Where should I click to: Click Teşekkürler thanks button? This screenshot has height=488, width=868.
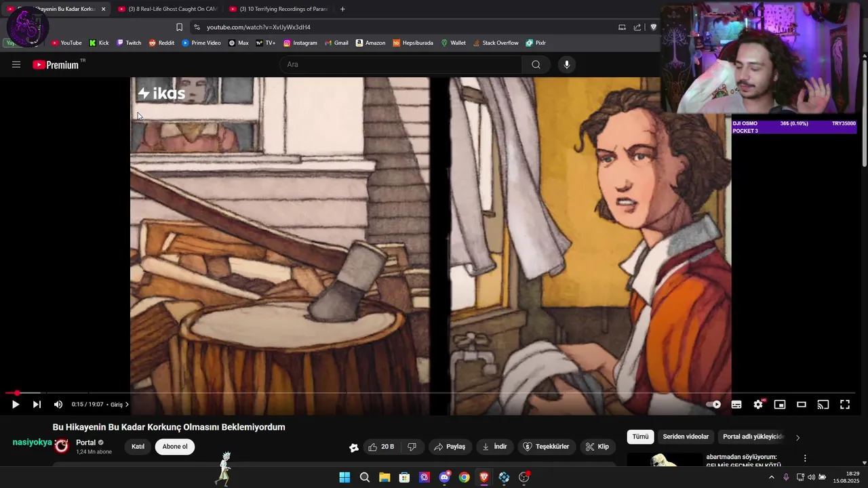pyautogui.click(x=547, y=447)
